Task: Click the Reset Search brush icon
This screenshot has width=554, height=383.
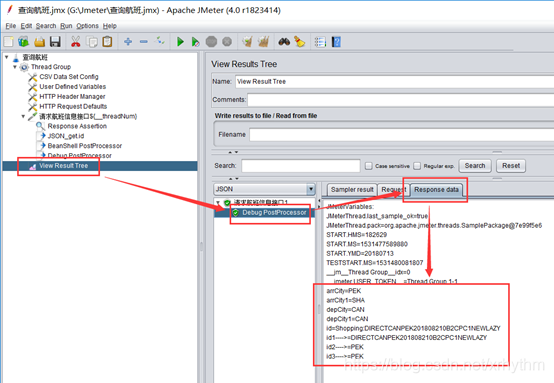Action: click(300, 42)
